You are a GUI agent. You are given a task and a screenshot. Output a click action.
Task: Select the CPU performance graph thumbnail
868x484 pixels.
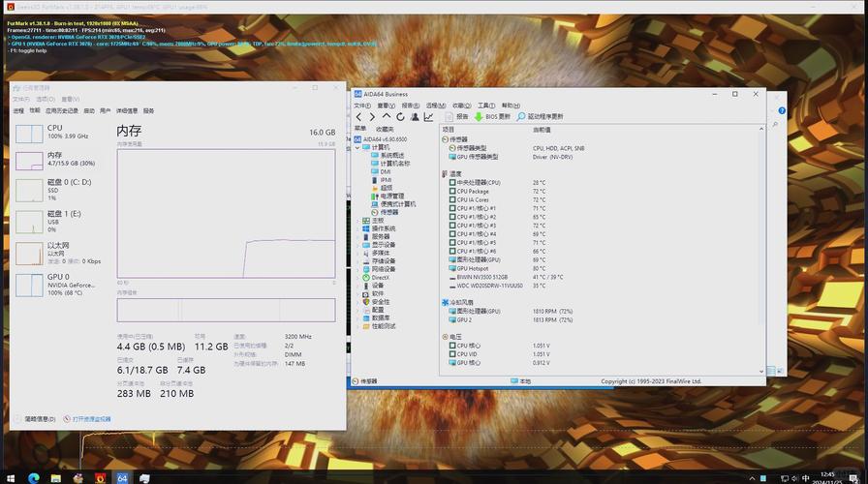pos(29,133)
